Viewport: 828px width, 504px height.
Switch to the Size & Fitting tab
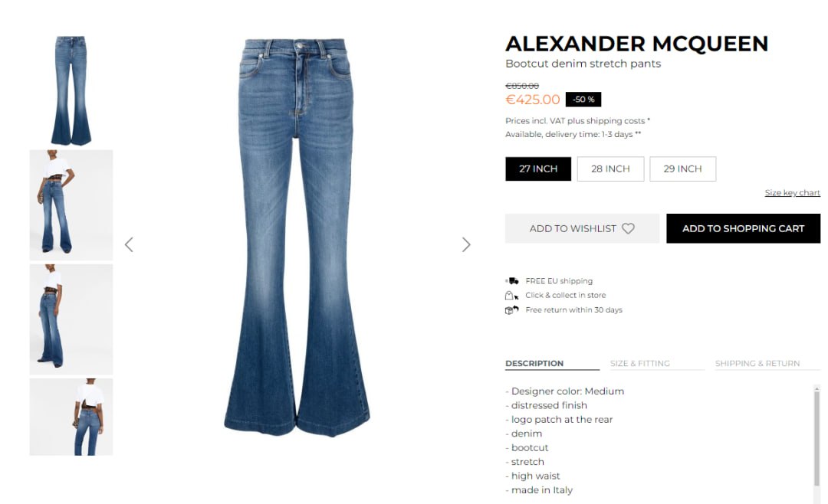coord(640,363)
